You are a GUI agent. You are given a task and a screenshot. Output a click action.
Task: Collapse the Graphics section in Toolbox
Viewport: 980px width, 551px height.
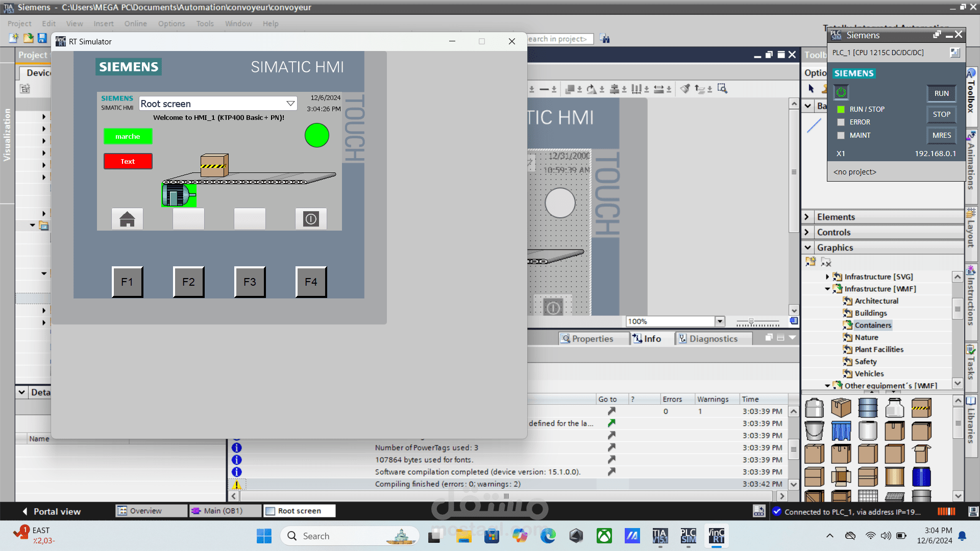click(807, 247)
